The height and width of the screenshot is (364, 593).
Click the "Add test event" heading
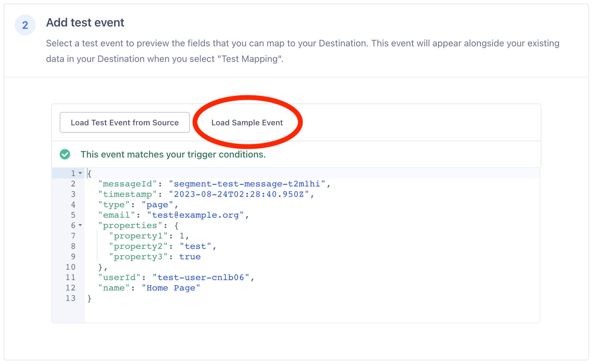(x=85, y=23)
